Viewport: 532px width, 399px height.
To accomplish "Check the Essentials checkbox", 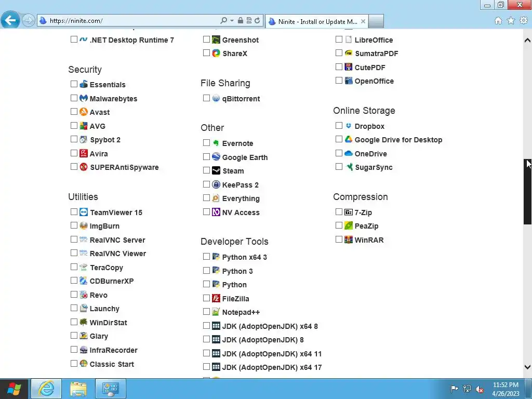I will coord(74,84).
